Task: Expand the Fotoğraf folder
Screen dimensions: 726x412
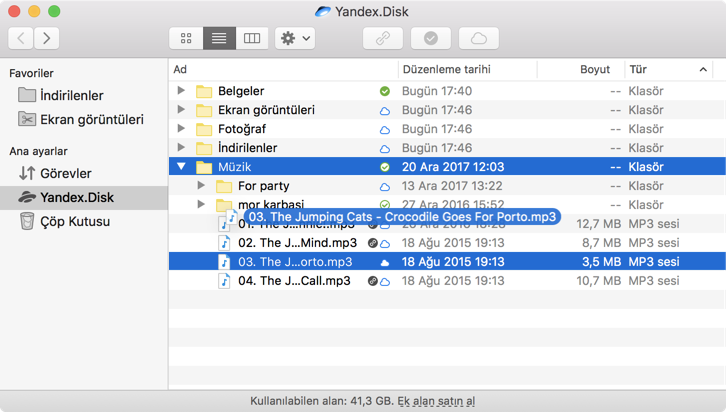Action: [x=181, y=129]
